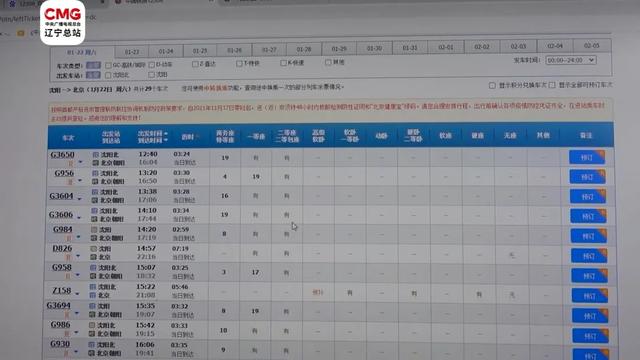Sort by 历时 column header
Image resolution: width=640 pixels, height=360 pixels.
click(x=188, y=137)
